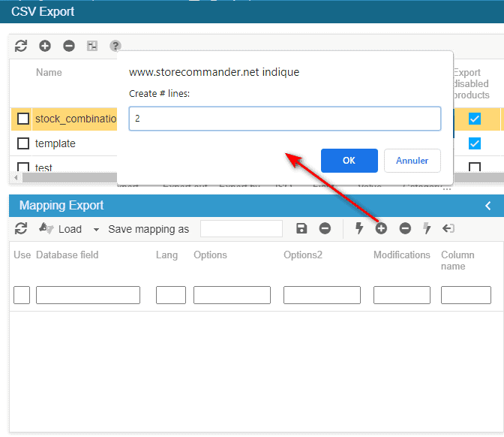
Task: Confirm the dialog with OK
Action: [x=349, y=161]
